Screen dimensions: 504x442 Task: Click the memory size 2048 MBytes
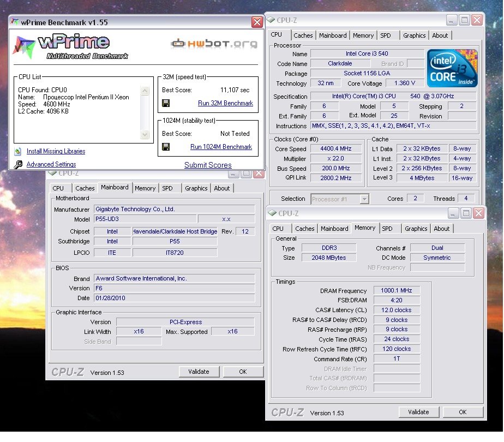tap(329, 258)
